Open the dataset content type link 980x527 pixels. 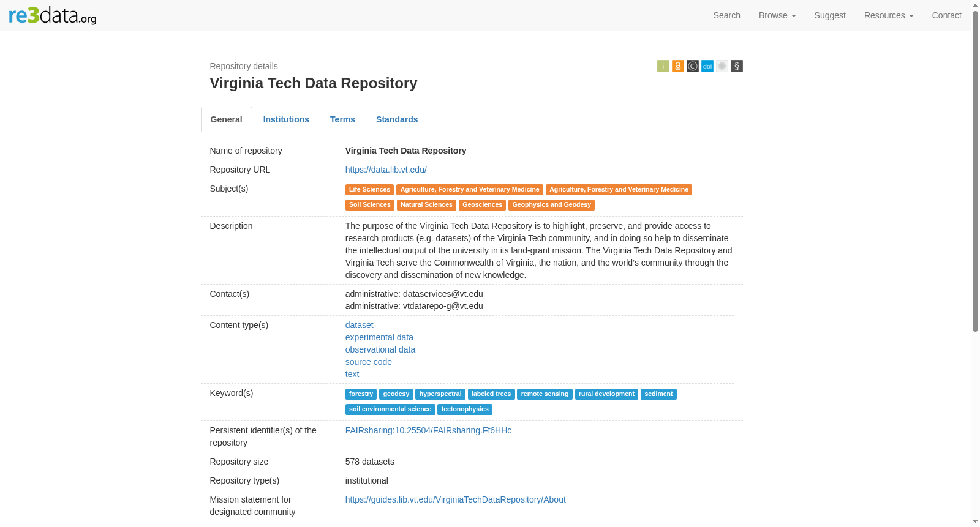(359, 325)
